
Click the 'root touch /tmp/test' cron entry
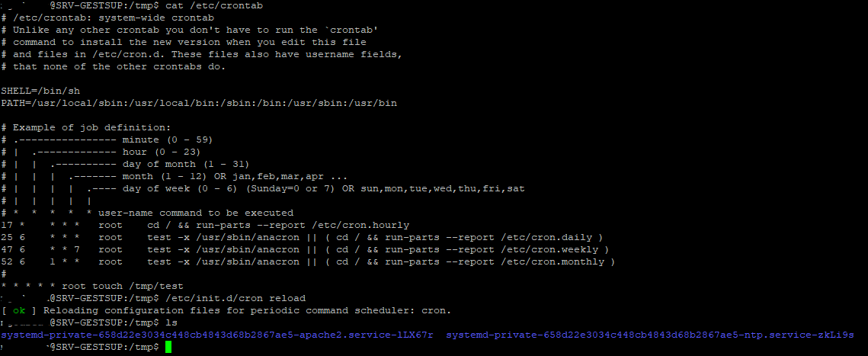click(x=123, y=286)
